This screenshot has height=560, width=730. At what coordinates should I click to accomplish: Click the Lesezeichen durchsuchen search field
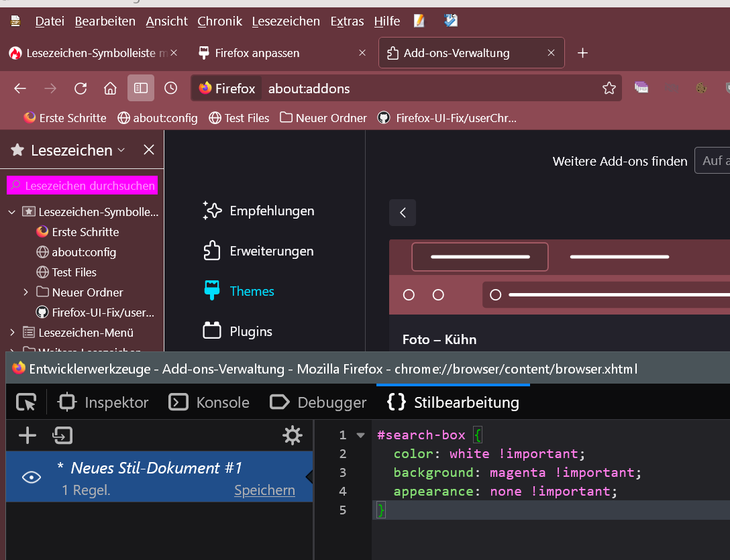pos(83,186)
